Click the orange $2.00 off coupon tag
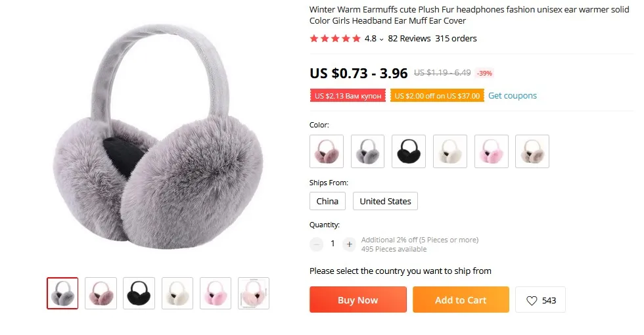The width and height of the screenshot is (644, 335). point(437,96)
